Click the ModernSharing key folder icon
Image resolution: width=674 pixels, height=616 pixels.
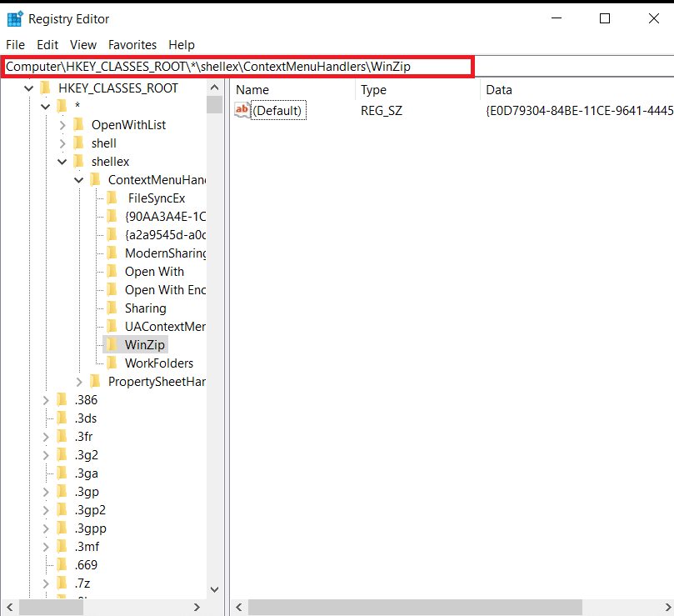tap(112, 253)
